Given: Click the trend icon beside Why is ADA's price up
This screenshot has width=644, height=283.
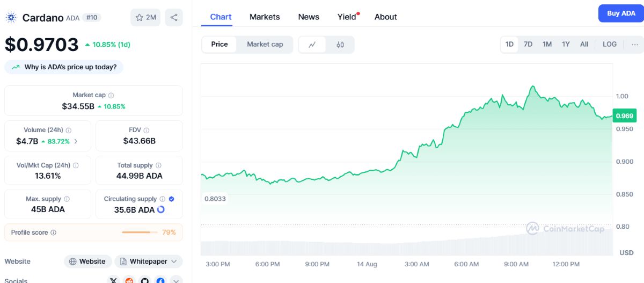Looking at the screenshot, I should pos(16,67).
